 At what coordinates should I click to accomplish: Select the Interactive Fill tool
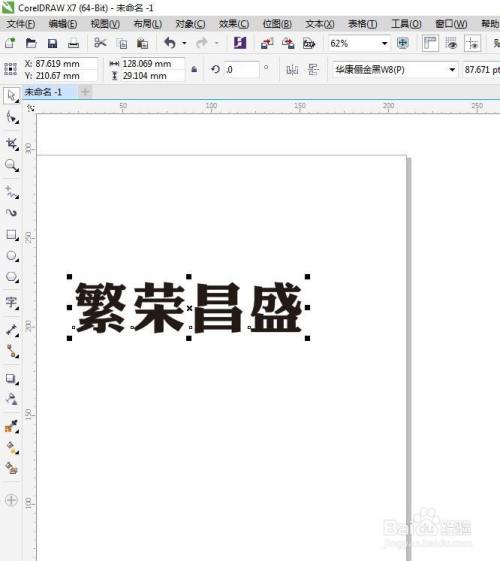11,447
